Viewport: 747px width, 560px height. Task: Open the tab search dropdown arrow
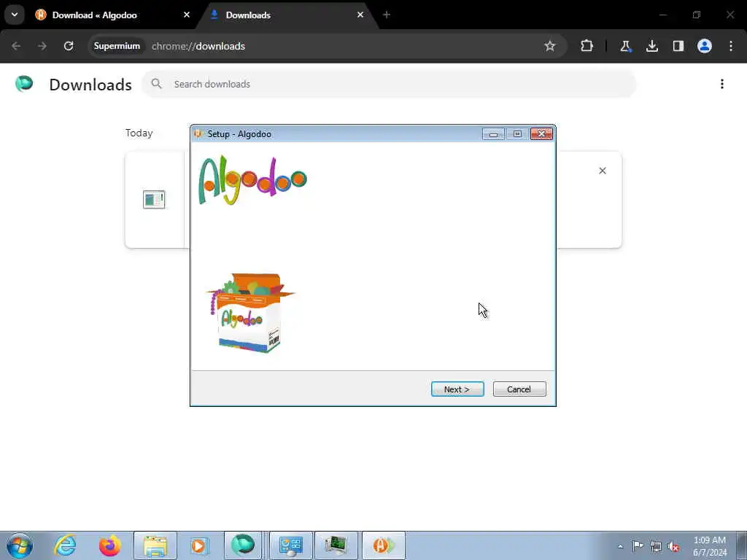(15, 15)
